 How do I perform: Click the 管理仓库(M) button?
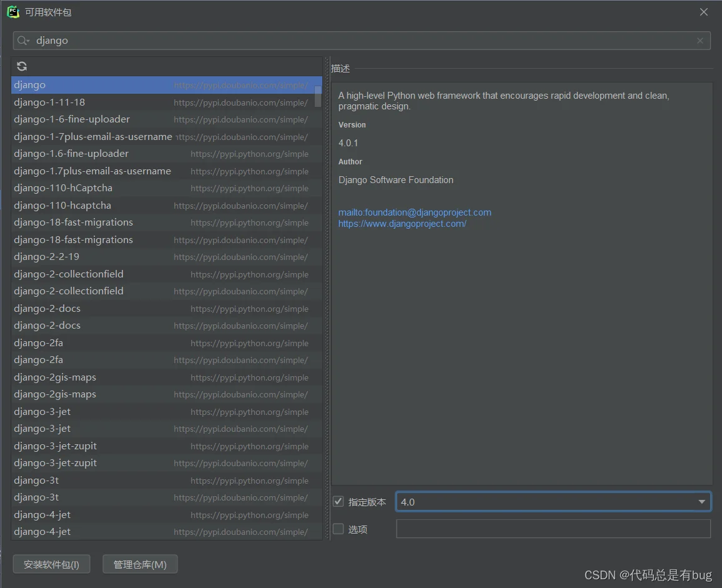tap(140, 564)
